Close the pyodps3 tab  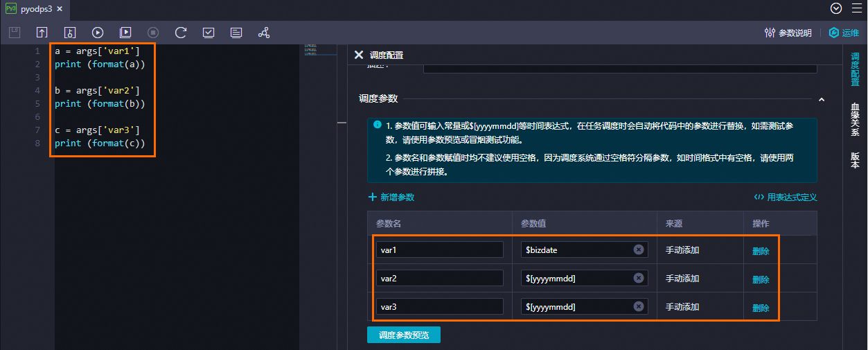coord(59,9)
